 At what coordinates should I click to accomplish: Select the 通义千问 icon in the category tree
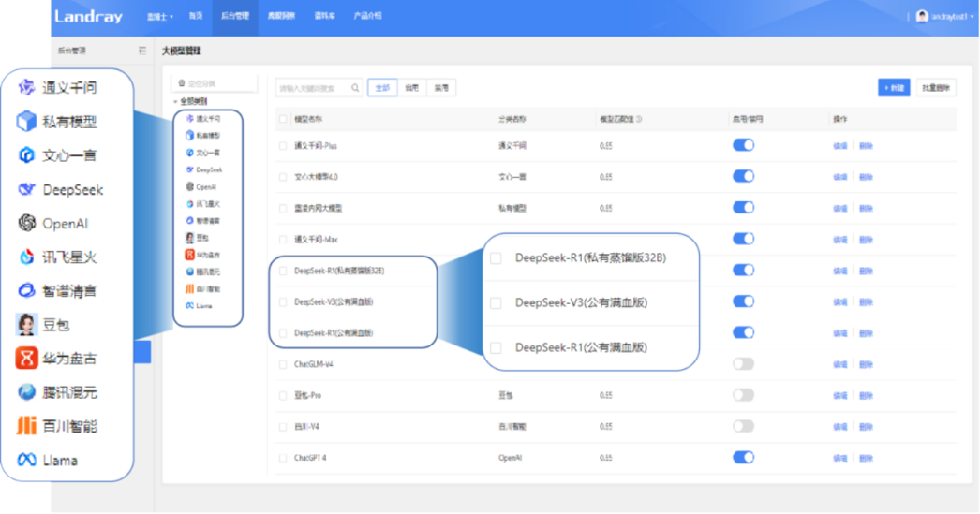tap(189, 119)
